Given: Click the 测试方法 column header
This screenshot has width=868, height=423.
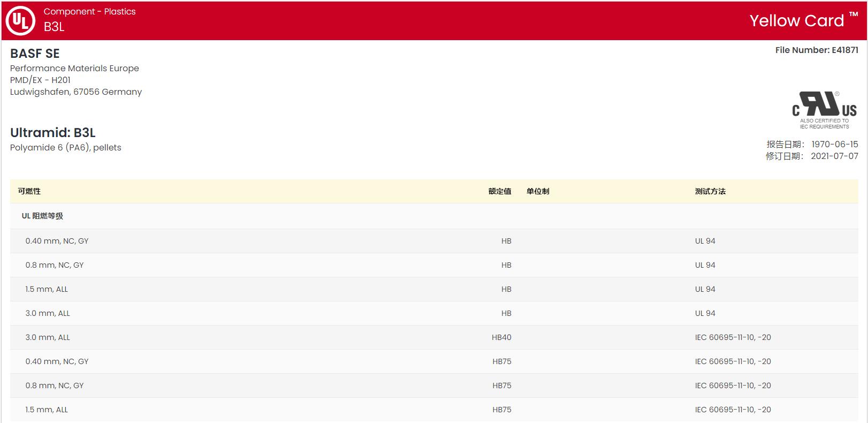Looking at the screenshot, I should click(x=710, y=191).
